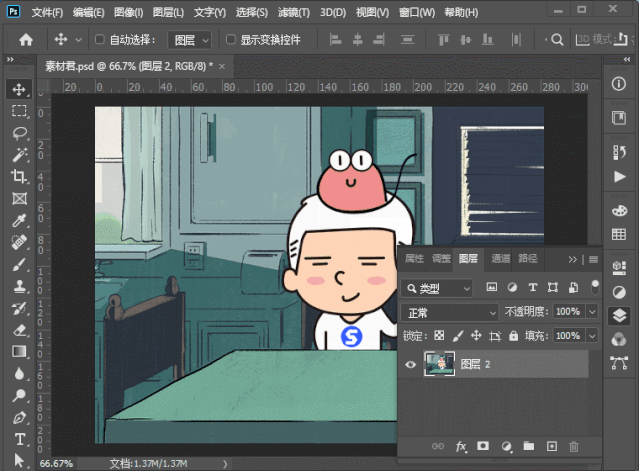The width and height of the screenshot is (639, 471).
Task: Select the Eraser tool
Action: [x=19, y=330]
